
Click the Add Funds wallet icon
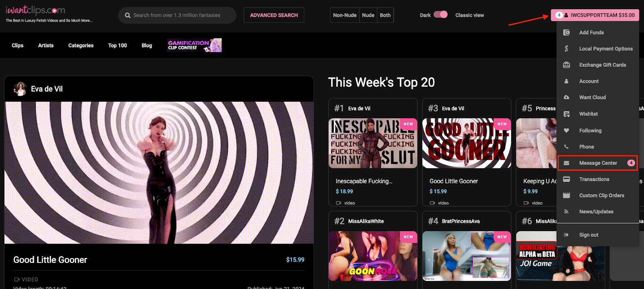pyautogui.click(x=566, y=33)
